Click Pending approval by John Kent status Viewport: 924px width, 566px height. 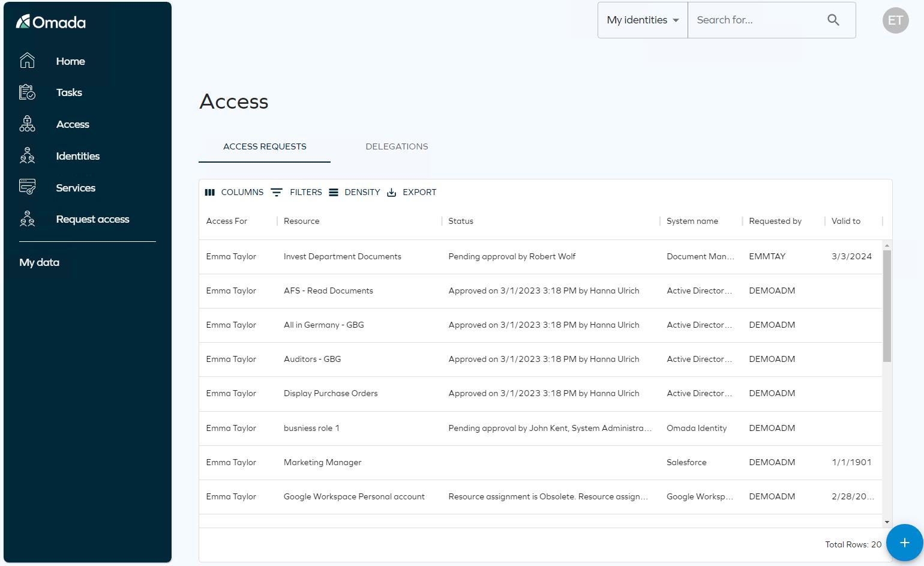coord(550,428)
